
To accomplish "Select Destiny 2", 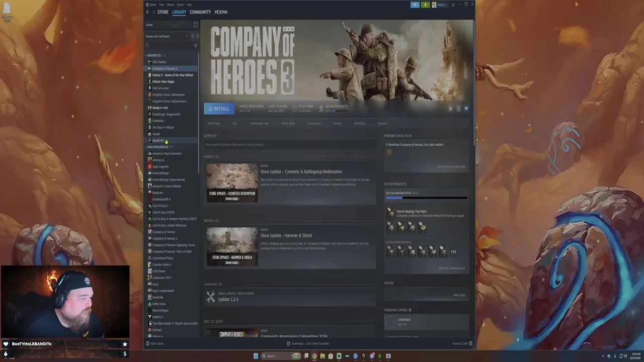I will click(x=158, y=317).
